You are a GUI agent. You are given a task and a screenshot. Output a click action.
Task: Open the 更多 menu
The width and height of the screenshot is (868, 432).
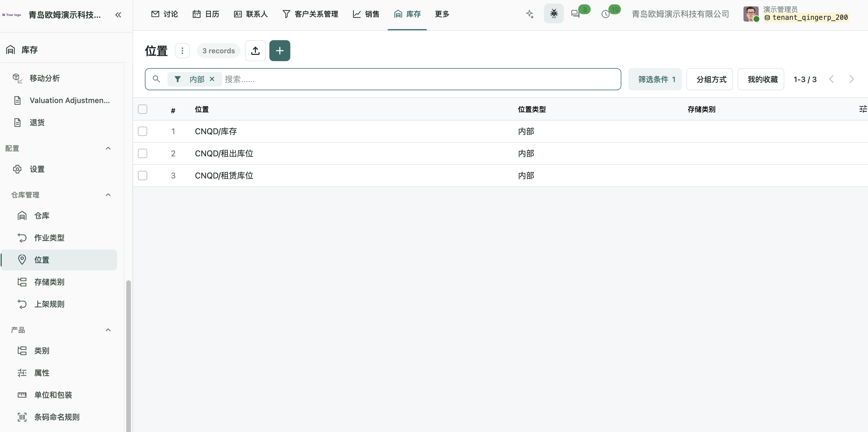pos(442,14)
